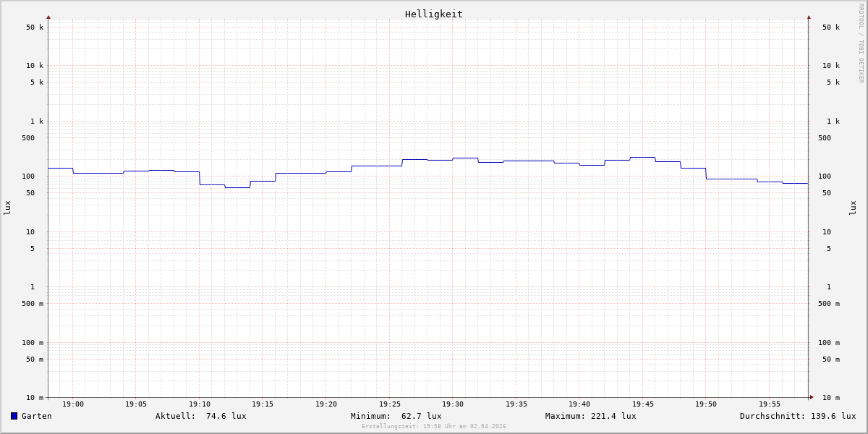The width and height of the screenshot is (868, 434).
Task: Click the red arrow atop the right axis
Action: [x=809, y=17]
